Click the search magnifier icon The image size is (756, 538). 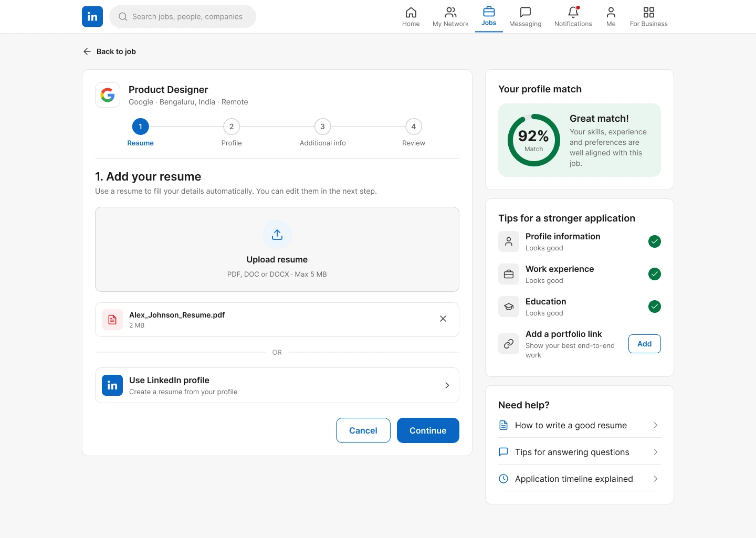pyautogui.click(x=123, y=17)
